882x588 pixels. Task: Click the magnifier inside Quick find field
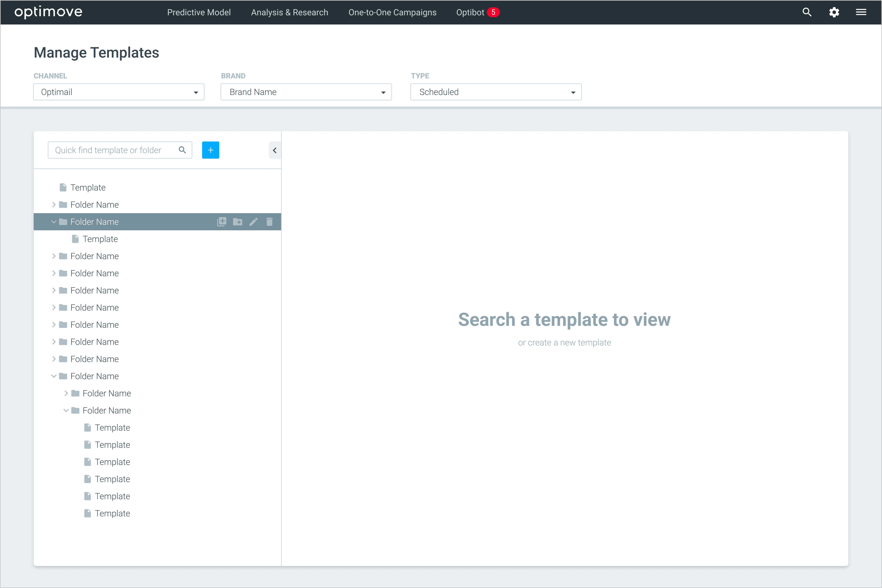click(x=182, y=150)
